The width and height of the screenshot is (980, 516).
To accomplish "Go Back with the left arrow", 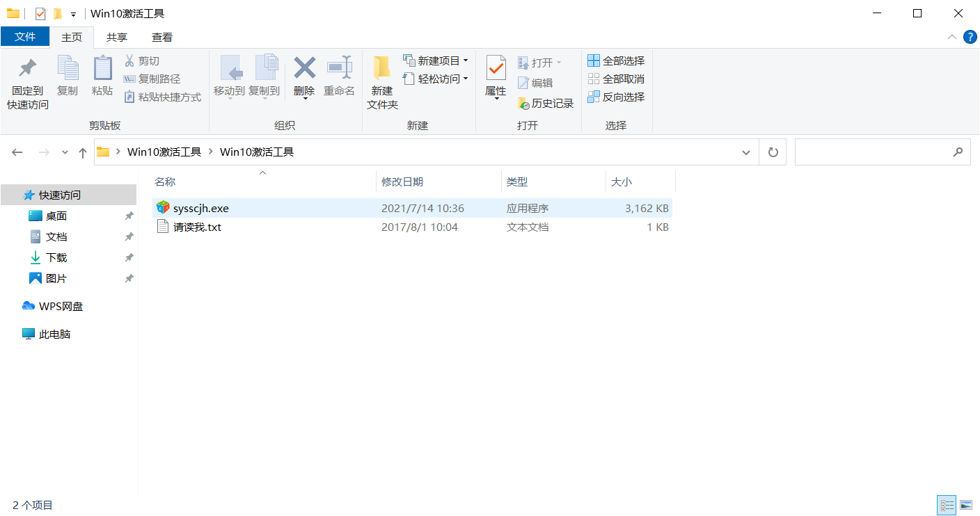I will point(17,152).
